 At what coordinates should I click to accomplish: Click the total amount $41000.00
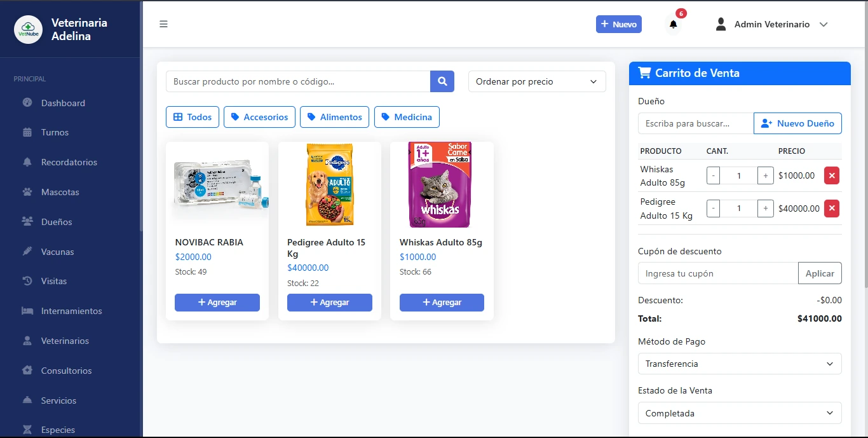(820, 318)
